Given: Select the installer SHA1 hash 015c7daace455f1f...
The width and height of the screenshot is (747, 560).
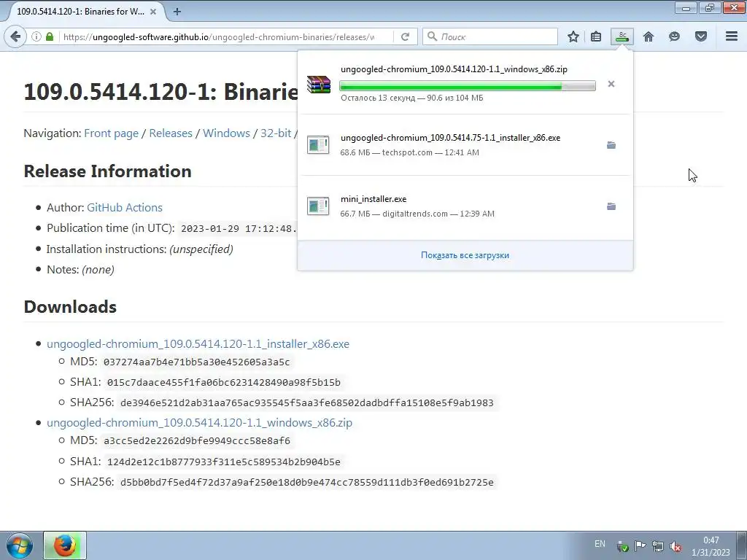Looking at the screenshot, I should click(223, 382).
